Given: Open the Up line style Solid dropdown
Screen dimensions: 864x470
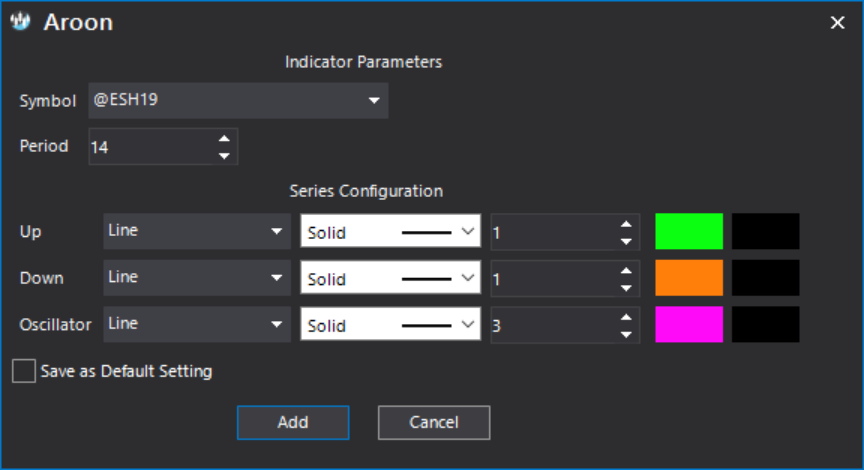Looking at the screenshot, I should coord(390,231).
